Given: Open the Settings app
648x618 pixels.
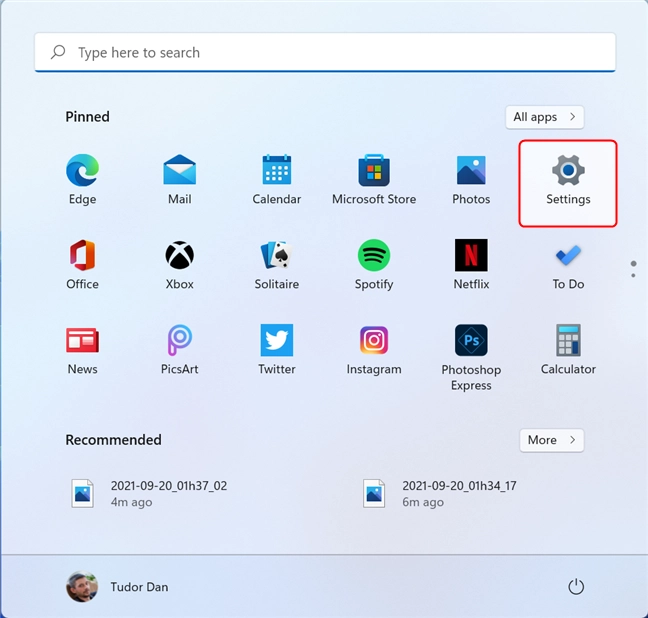Looking at the screenshot, I should point(568,183).
